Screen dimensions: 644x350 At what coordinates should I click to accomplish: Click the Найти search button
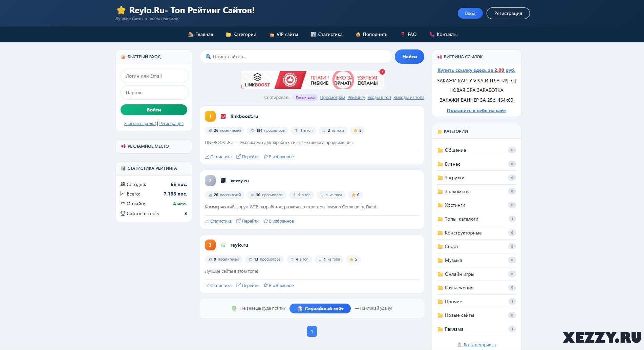click(x=409, y=57)
